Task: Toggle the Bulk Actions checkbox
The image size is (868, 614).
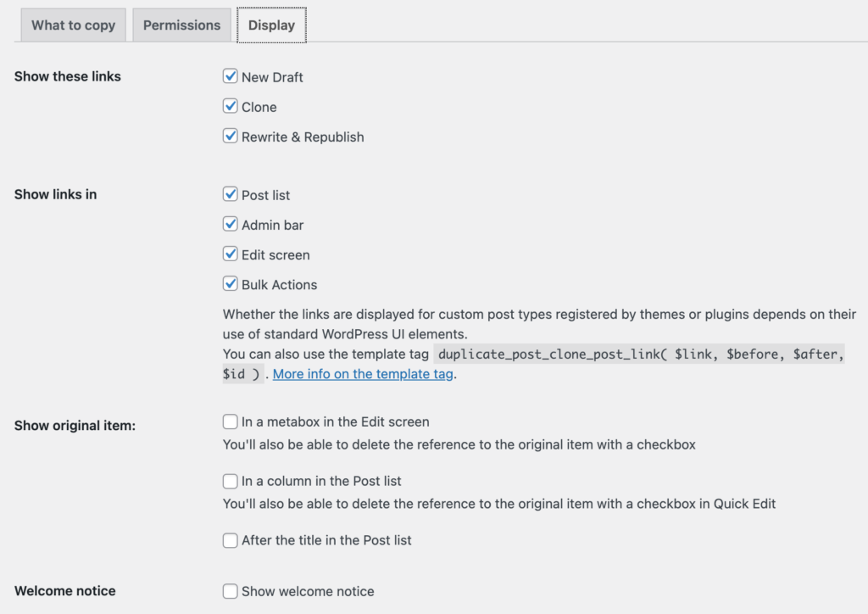Action: coord(230,284)
